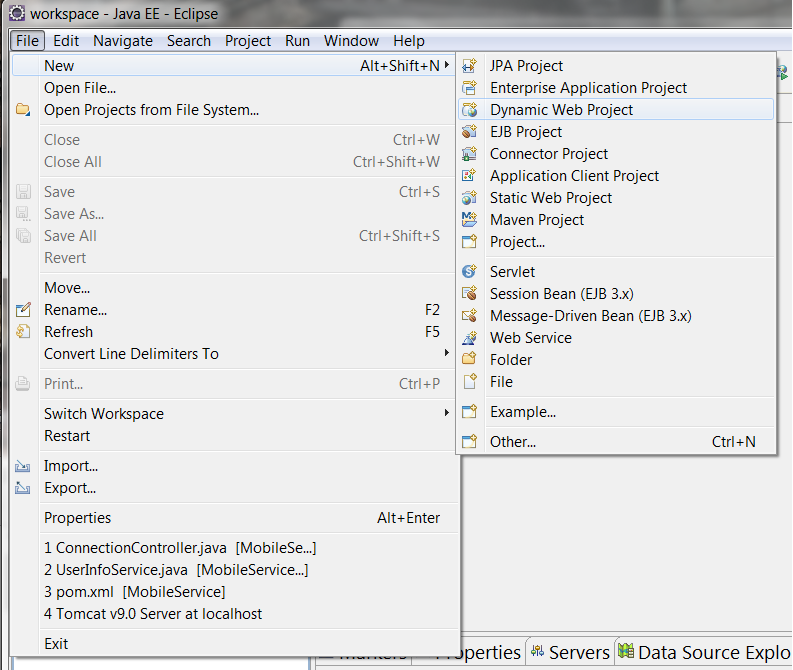Choose Static Web Project entry
The width and height of the screenshot is (793, 670).
616,198
